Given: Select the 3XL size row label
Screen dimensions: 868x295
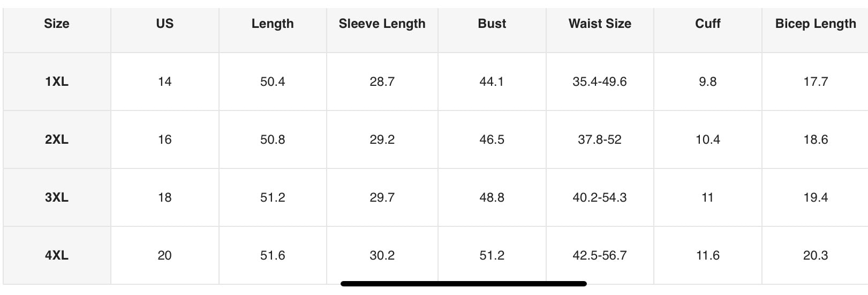Looking at the screenshot, I should tap(57, 197).
